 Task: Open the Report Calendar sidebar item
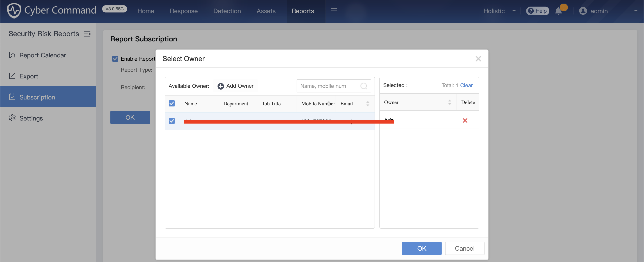click(x=43, y=55)
